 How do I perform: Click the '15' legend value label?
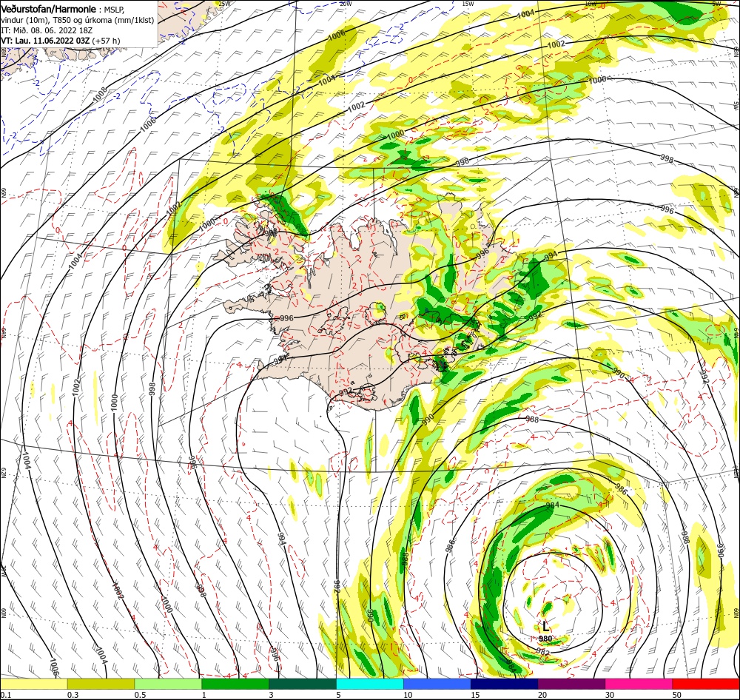pyautogui.click(x=475, y=695)
